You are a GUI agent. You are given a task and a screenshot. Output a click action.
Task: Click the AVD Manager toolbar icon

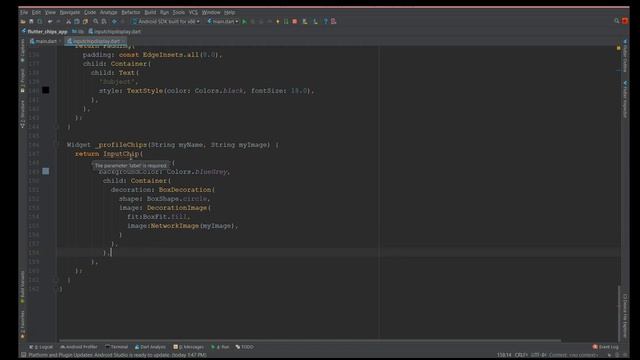(305, 22)
